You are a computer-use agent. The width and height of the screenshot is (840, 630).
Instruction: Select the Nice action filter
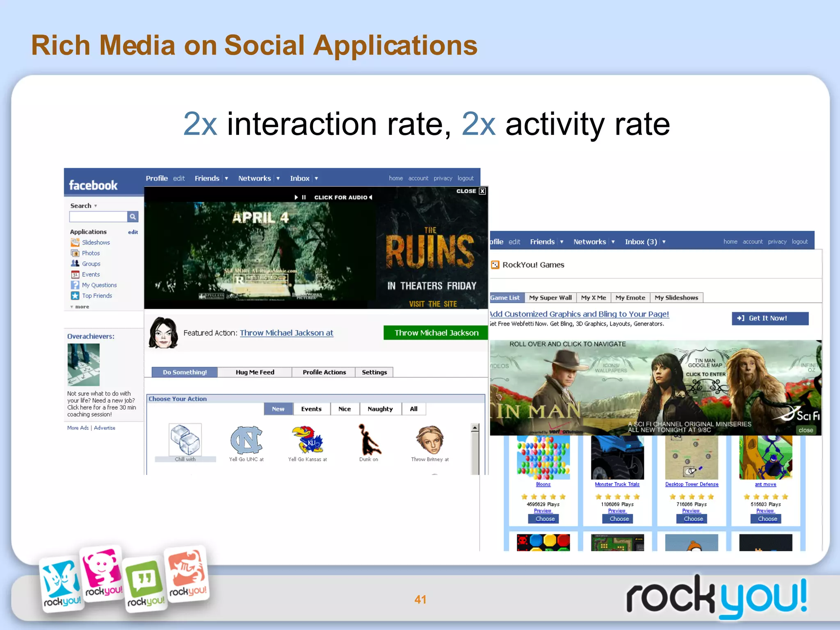coord(345,409)
